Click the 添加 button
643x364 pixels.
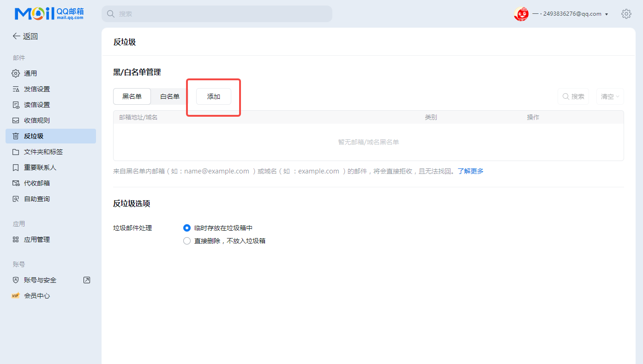[214, 96]
